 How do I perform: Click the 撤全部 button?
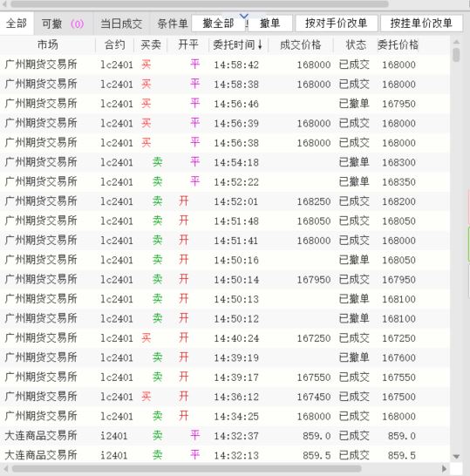tap(218, 24)
